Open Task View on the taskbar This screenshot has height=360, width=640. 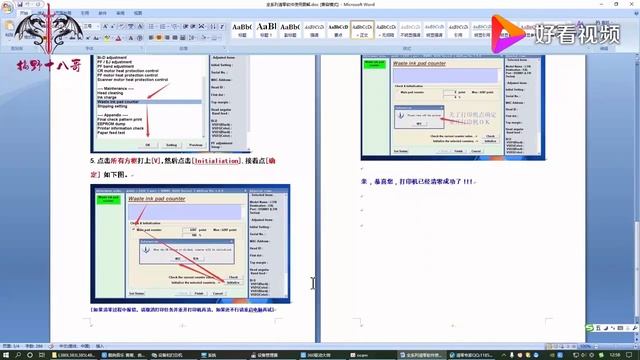pyautogui.click(x=41, y=355)
